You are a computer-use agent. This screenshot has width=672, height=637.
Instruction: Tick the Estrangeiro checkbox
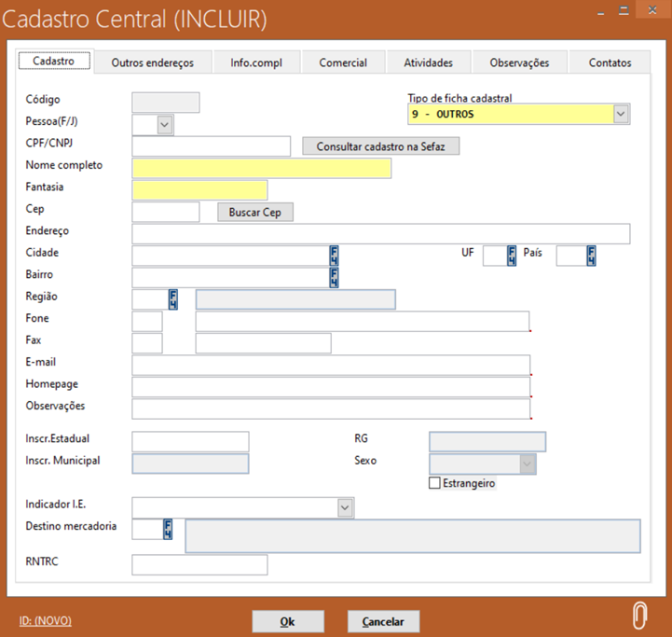434,483
